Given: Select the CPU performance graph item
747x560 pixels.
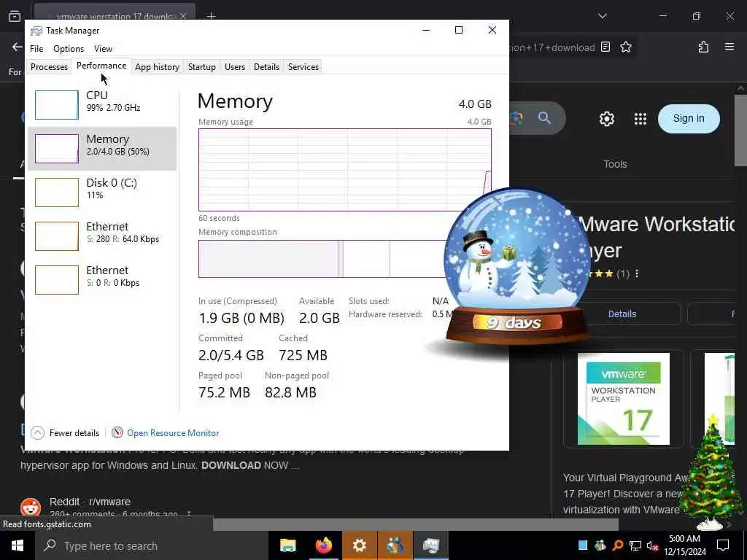Looking at the screenshot, I should [102, 105].
